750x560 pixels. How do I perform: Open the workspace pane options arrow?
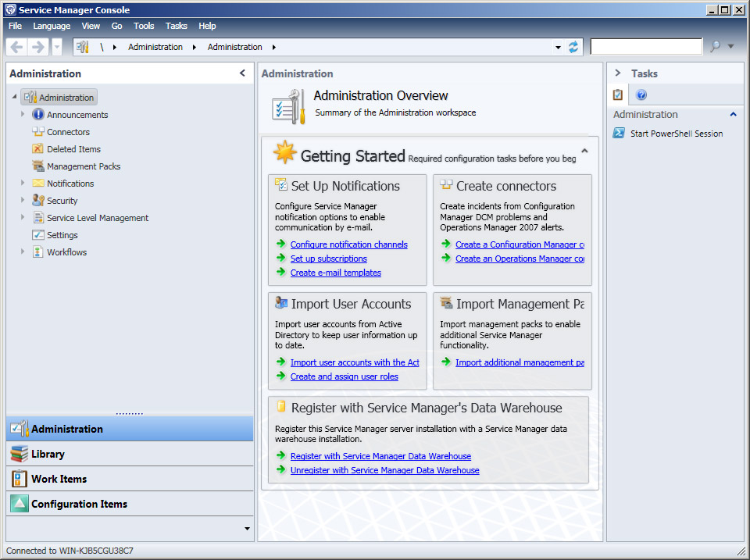coord(247,529)
